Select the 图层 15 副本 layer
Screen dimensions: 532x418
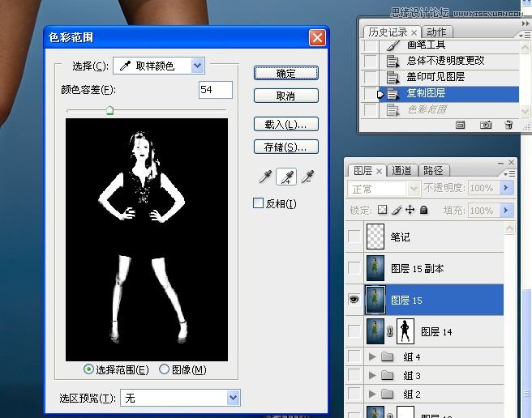pos(434,268)
